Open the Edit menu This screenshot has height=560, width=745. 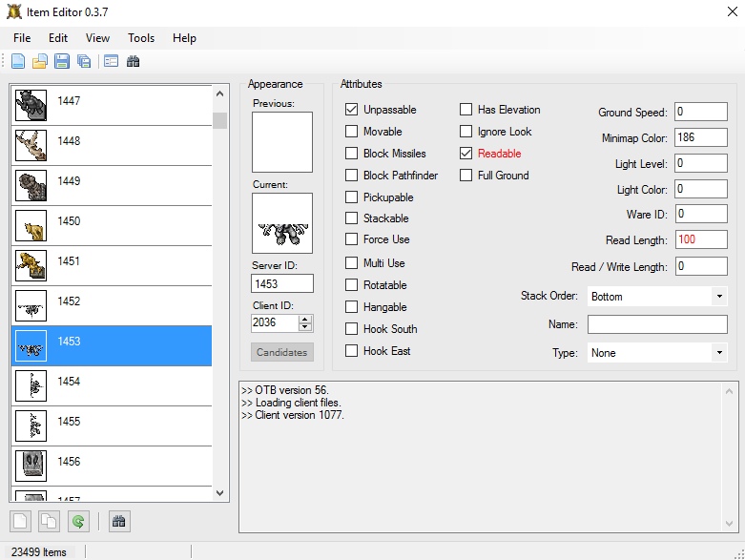tap(58, 38)
